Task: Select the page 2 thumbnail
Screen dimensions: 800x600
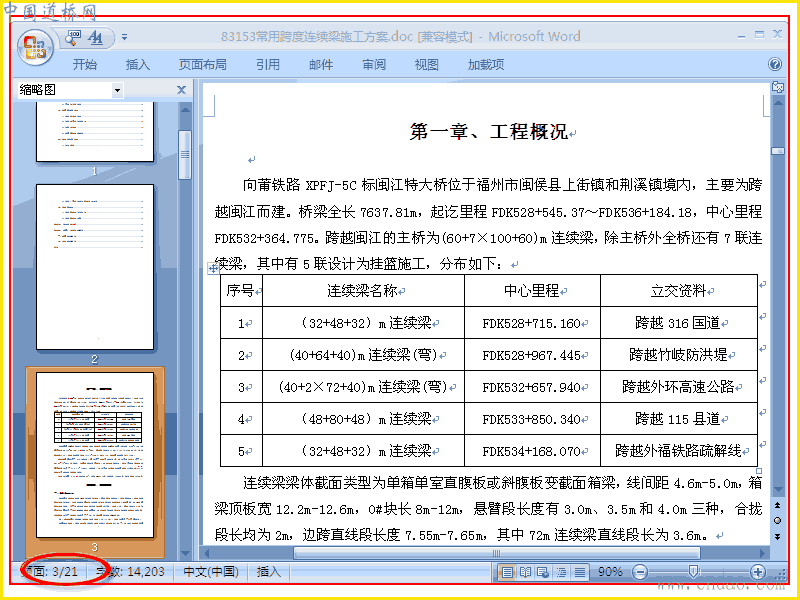Action: click(95, 267)
